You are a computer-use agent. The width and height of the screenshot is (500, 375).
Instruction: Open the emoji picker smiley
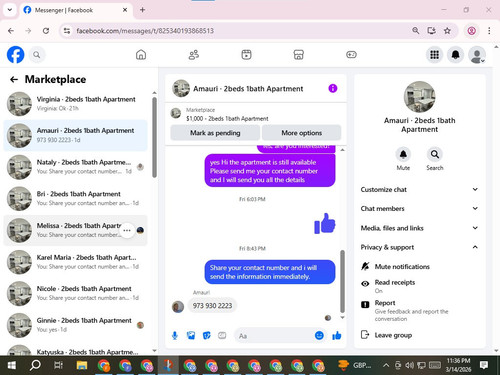pos(319,335)
